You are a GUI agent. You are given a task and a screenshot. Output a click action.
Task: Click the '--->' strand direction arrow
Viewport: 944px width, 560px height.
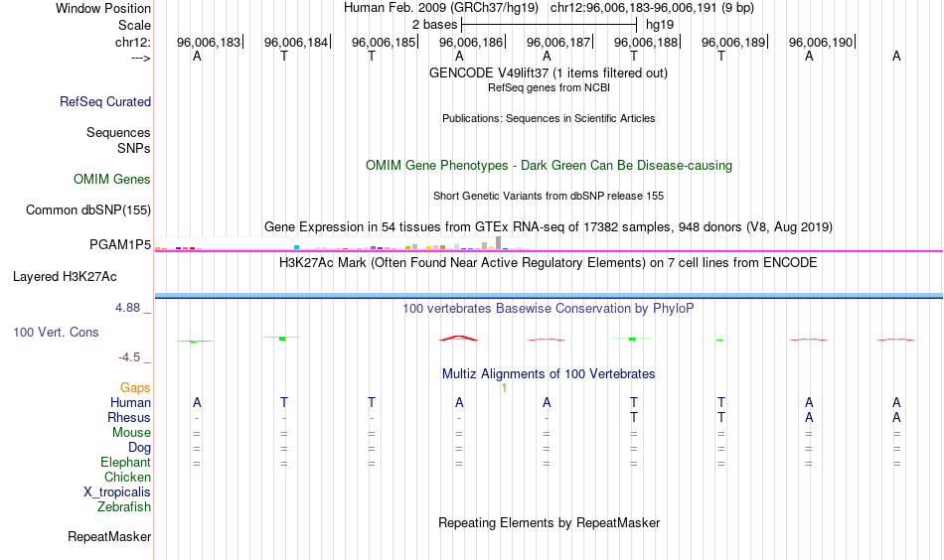coord(141,58)
